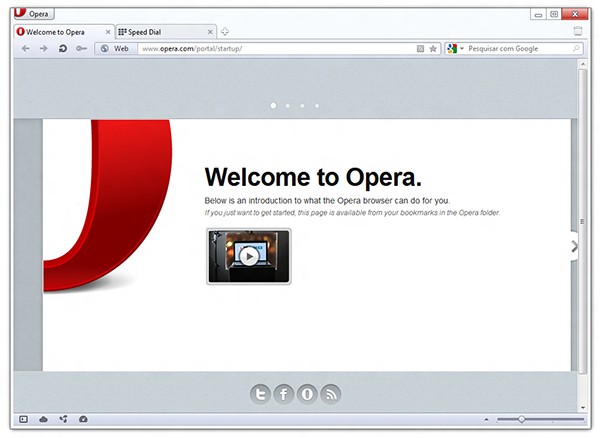Select the fourth slide indicator dot
The height and width of the screenshot is (438, 600).
coord(317,106)
